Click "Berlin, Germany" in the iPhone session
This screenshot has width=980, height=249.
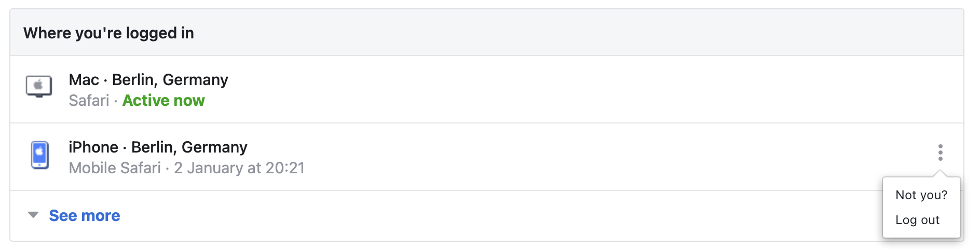[x=189, y=147]
